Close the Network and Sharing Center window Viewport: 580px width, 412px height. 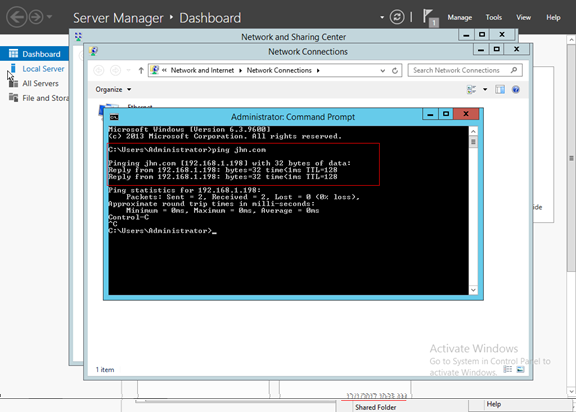point(502,35)
